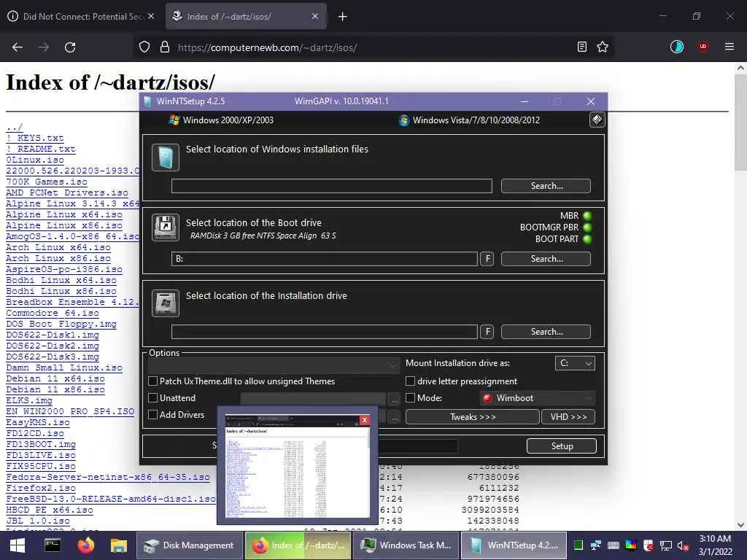Click the browse button next to Unattend
747x560 pixels.
coord(395,399)
